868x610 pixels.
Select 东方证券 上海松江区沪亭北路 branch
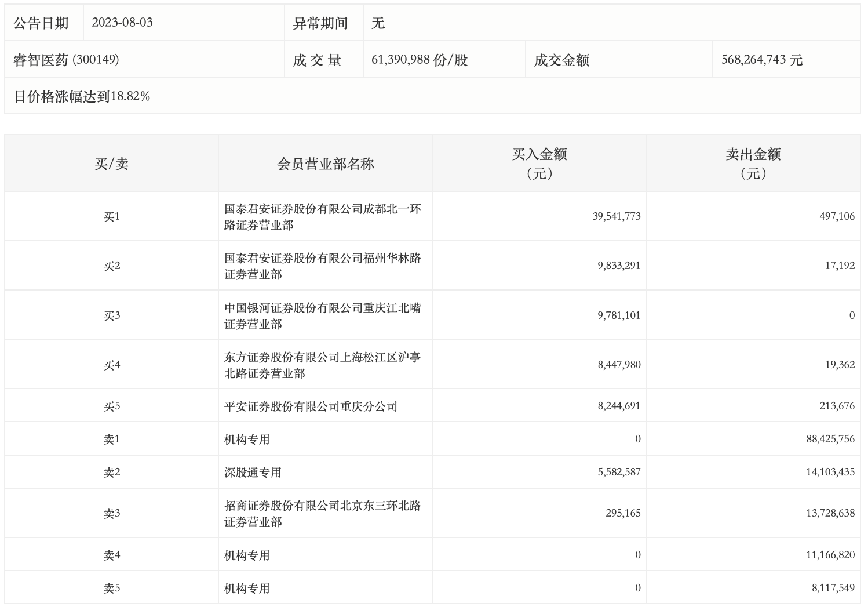322,365
